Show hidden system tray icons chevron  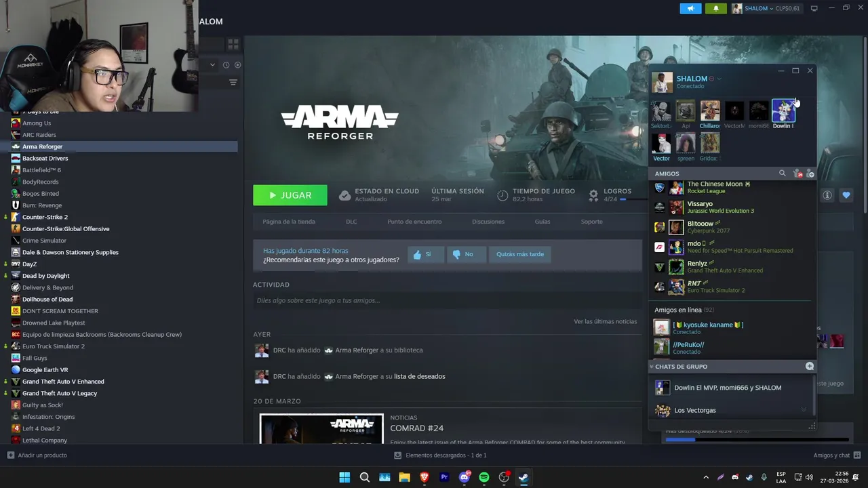point(706,477)
